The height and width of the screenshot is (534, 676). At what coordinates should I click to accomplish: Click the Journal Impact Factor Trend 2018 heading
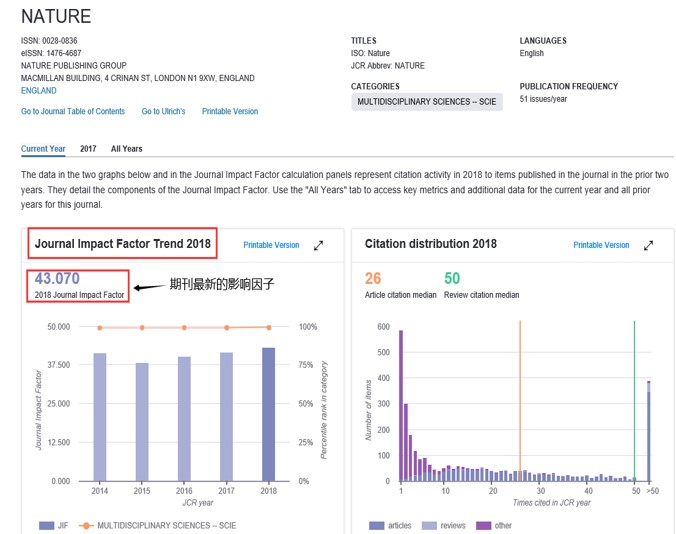[x=122, y=244]
